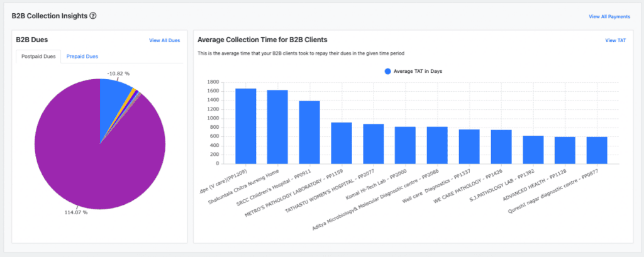Click the tallest bar for V care PP1209
The image size is (644, 257).
pyautogui.click(x=246, y=126)
